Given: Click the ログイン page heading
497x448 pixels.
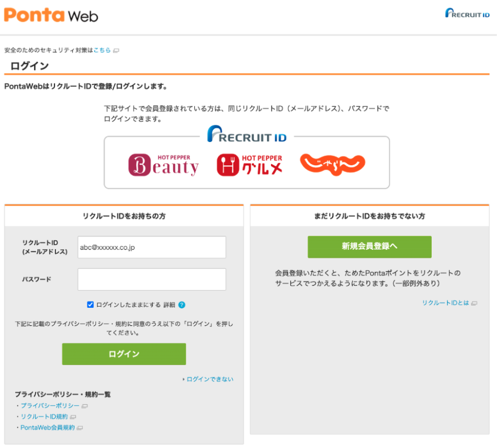Looking at the screenshot, I should pos(30,66).
